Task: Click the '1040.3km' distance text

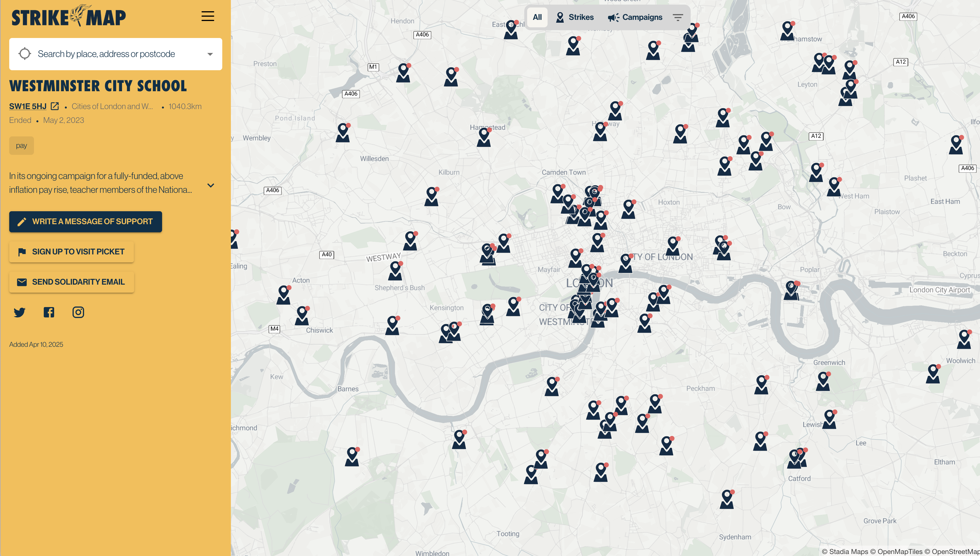Action: [x=185, y=106]
